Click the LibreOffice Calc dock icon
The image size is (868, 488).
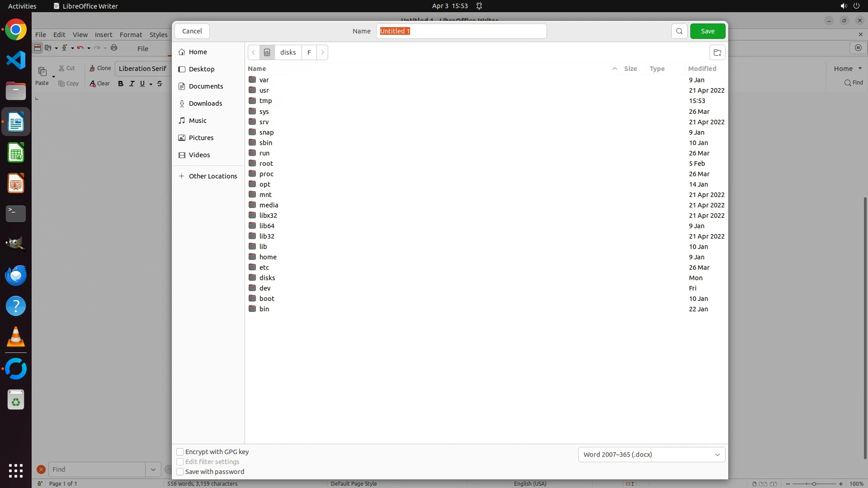[x=16, y=153]
